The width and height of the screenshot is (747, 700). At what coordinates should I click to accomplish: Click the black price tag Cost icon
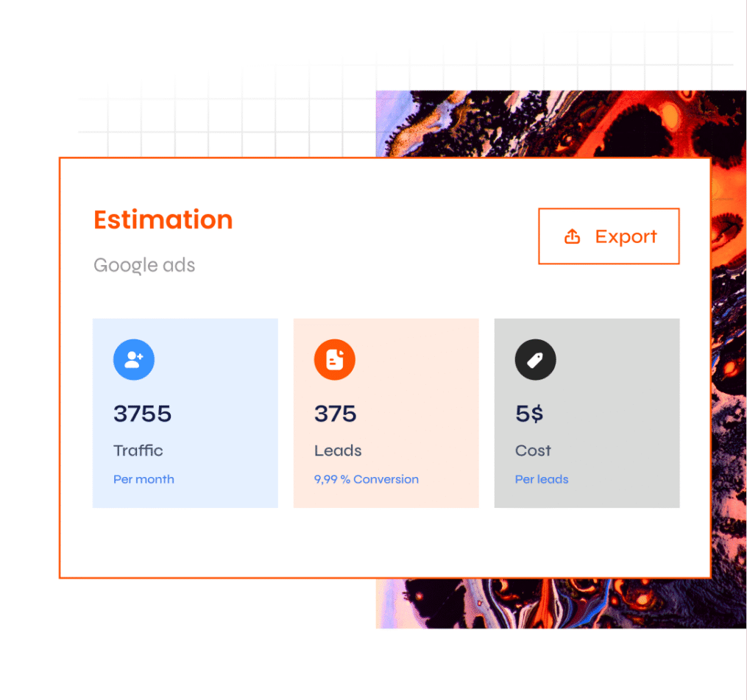click(535, 360)
